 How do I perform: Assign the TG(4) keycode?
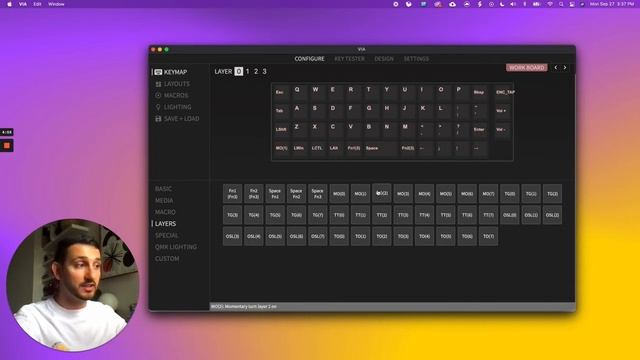coord(253,215)
